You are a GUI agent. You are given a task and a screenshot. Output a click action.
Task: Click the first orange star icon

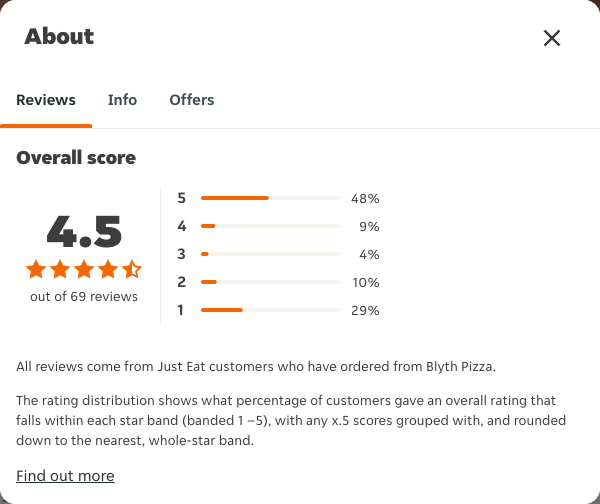(36, 269)
